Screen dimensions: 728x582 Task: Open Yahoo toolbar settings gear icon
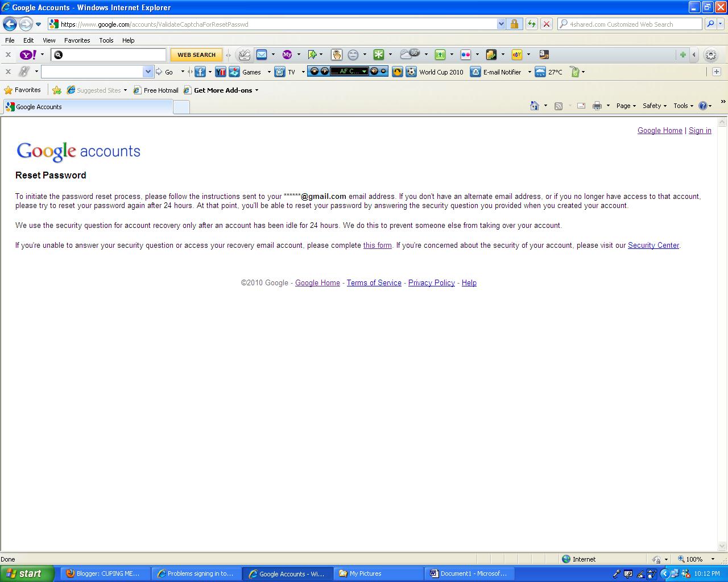click(710, 55)
